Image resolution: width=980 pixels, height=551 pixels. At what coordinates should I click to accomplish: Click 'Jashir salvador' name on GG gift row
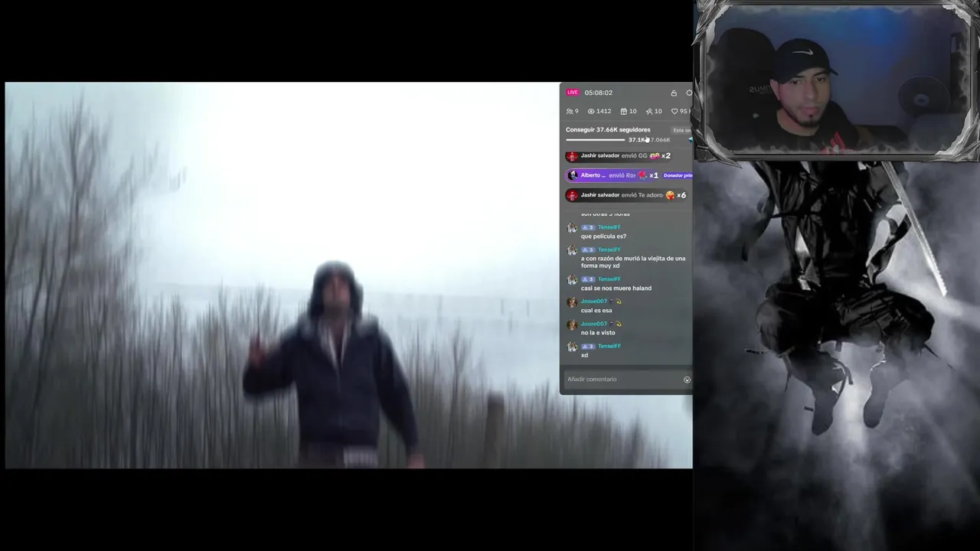600,155
